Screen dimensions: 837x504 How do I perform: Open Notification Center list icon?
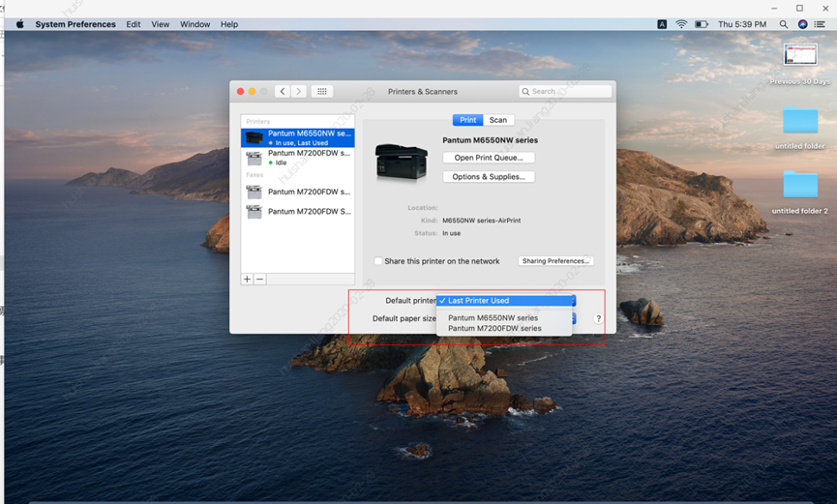(820, 24)
